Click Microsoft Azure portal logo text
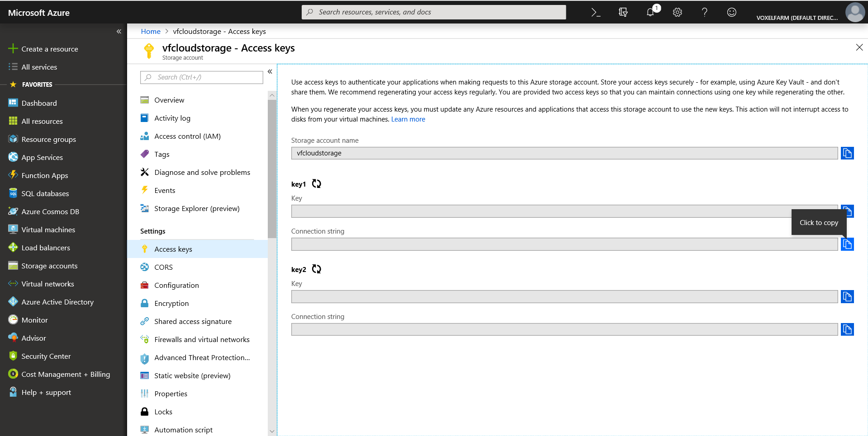Screen dimensions: 868x436 click(39, 13)
